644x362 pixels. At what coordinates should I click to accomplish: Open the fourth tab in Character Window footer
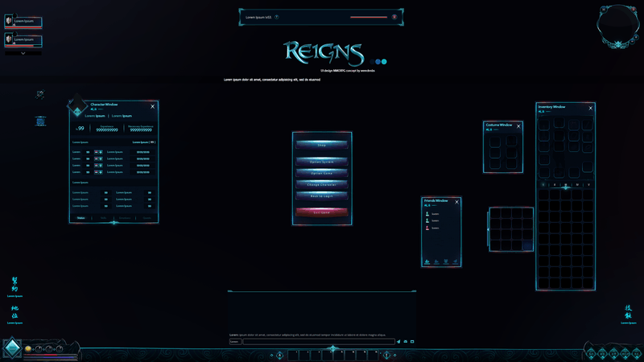coord(147,218)
